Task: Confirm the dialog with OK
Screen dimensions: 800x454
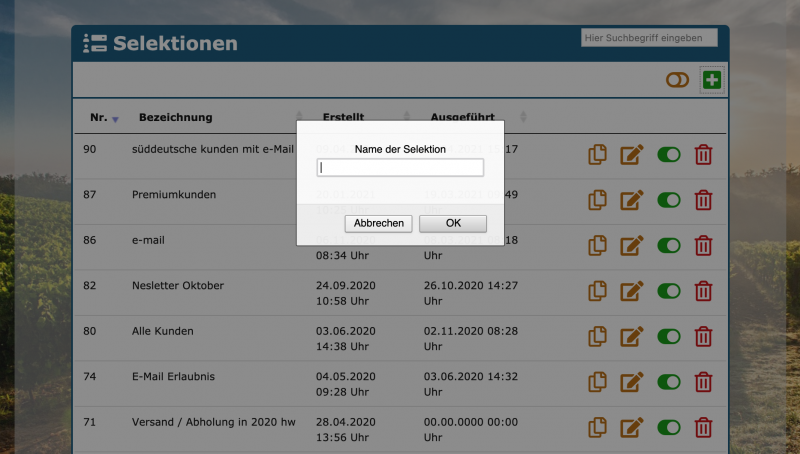Action: coord(453,223)
